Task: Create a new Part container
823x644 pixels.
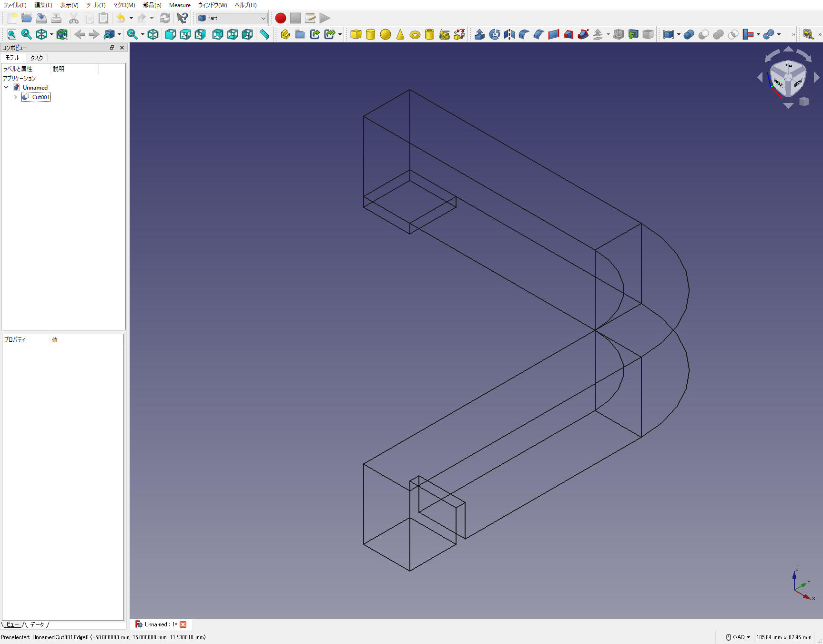Action: [285, 34]
